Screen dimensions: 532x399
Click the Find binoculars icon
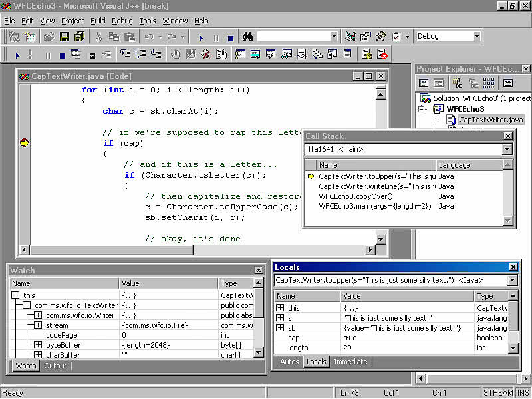pos(247,37)
